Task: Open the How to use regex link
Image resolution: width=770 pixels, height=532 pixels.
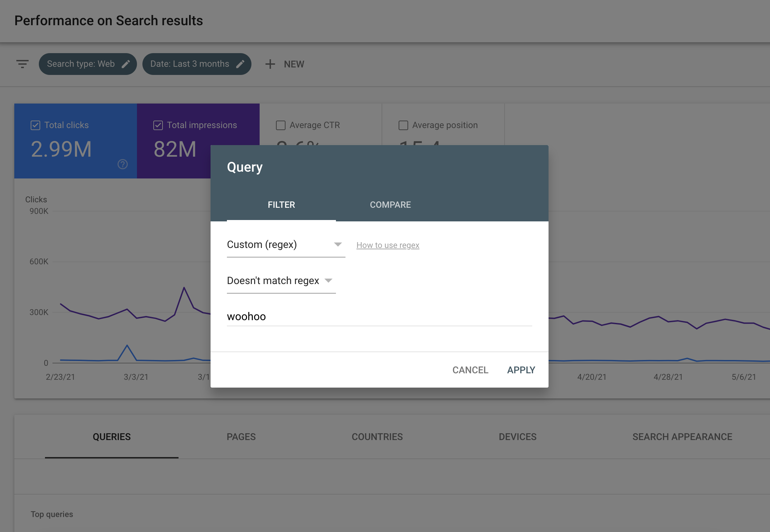Action: pyautogui.click(x=388, y=245)
